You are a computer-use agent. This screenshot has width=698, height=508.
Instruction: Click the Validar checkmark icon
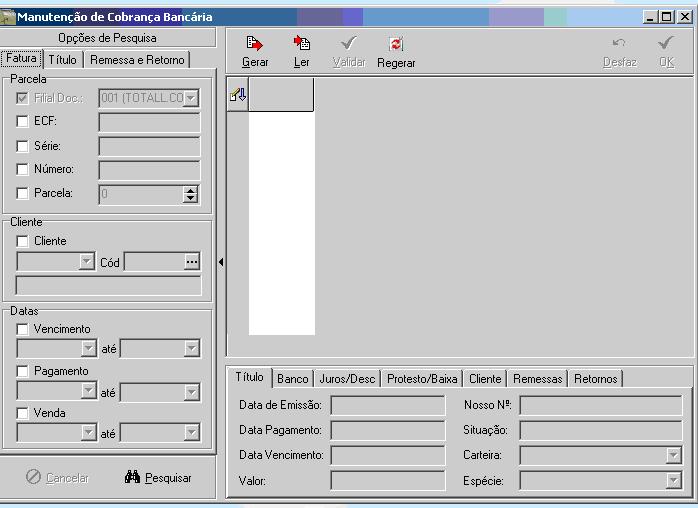tap(348, 44)
